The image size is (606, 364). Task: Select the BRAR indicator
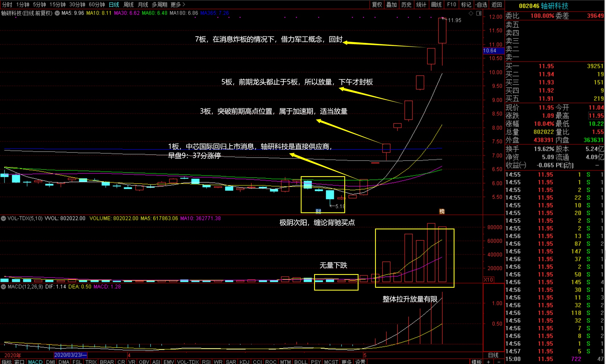point(107,362)
